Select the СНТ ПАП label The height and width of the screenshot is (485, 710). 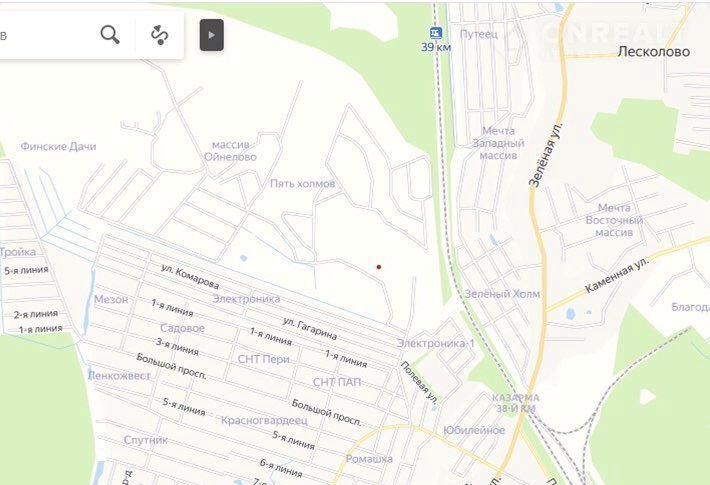pyautogui.click(x=337, y=382)
